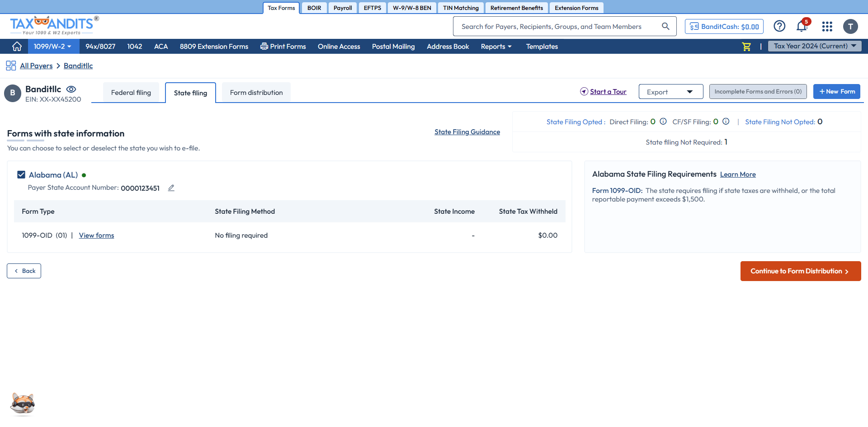868x427 pixels.
Task: Click Continue to Form Distribution button
Action: tap(801, 271)
